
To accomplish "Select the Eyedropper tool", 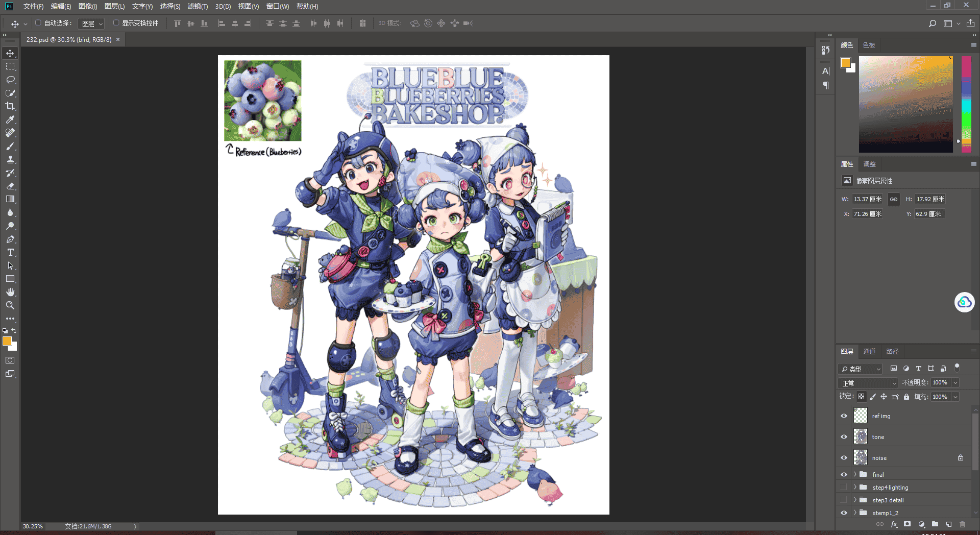I will tap(10, 119).
